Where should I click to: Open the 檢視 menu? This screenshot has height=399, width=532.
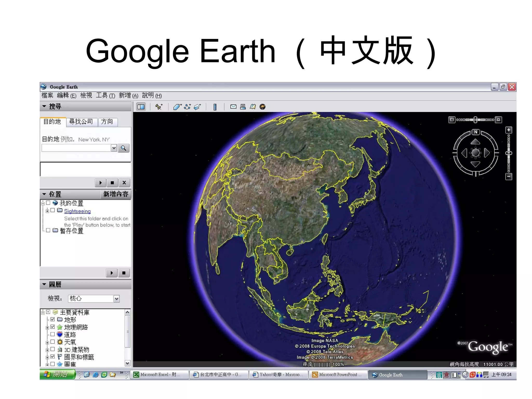[x=86, y=96]
